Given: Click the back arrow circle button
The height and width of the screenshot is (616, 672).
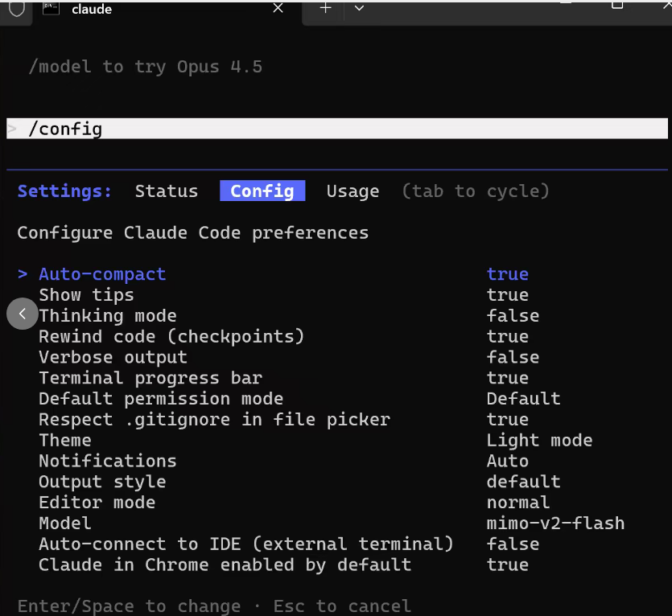Looking at the screenshot, I should pyautogui.click(x=23, y=314).
